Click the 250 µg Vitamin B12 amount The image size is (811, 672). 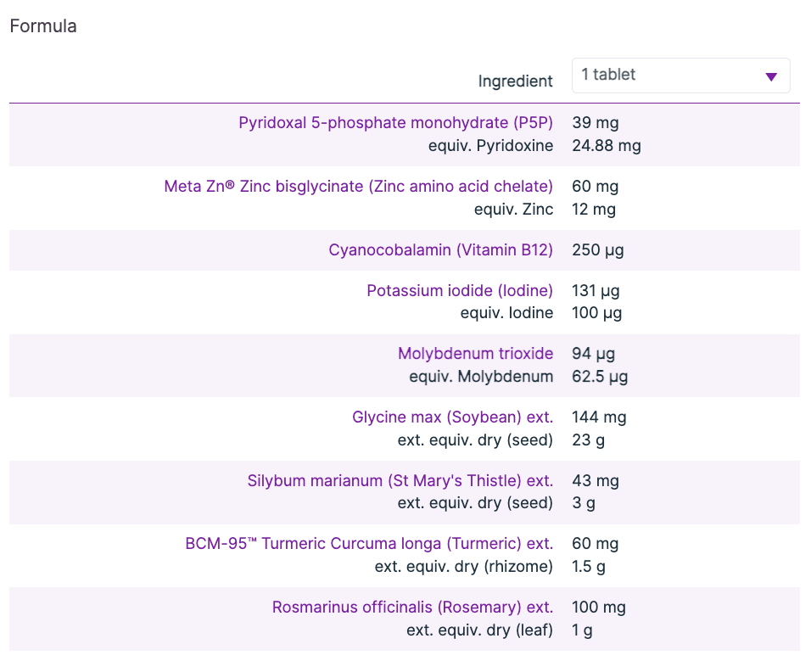[598, 250]
